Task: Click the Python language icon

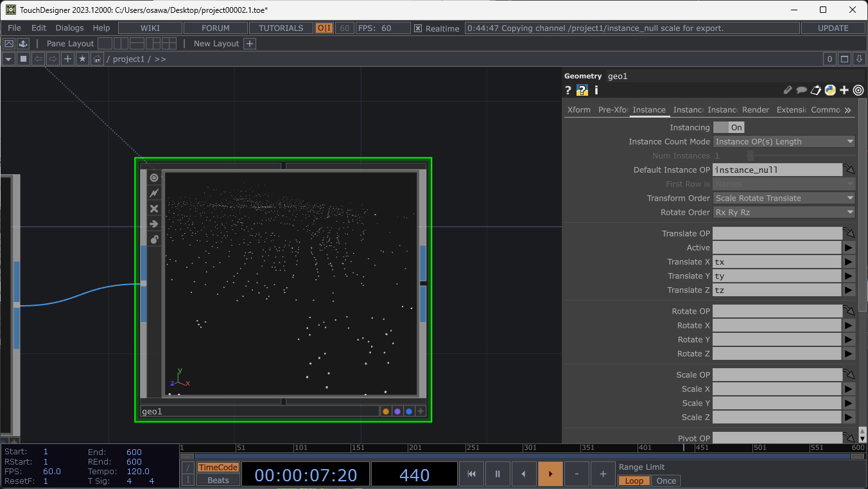Action: 830,91
